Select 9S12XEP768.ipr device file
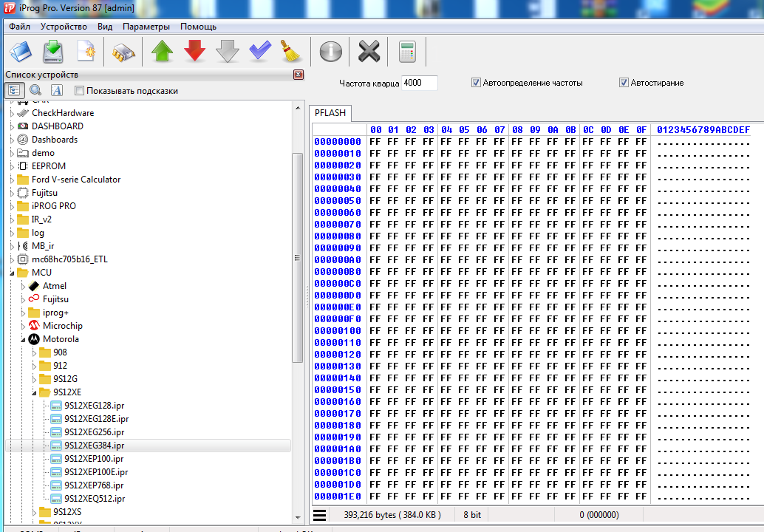The width and height of the screenshot is (764, 532). [x=94, y=485]
